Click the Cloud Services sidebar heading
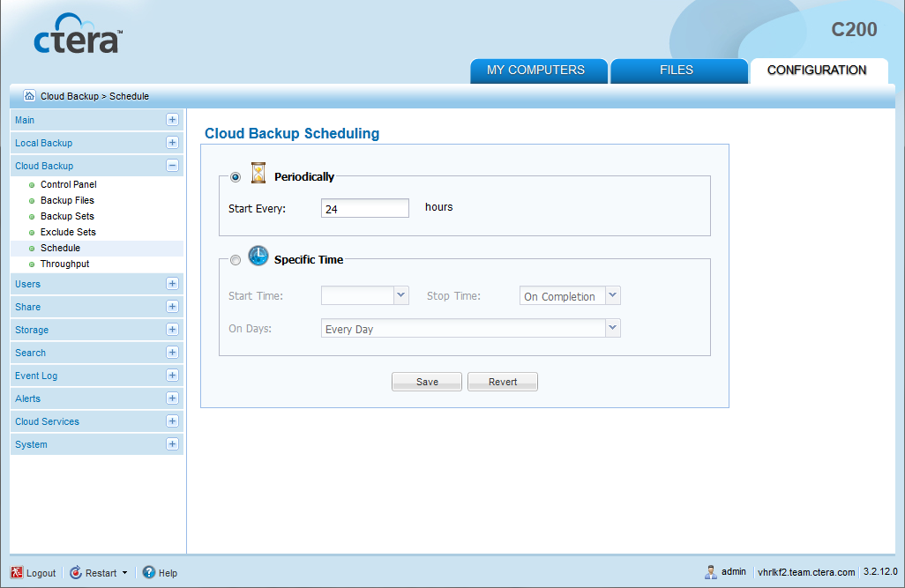Viewport: 905px width, 588px height. pos(47,421)
